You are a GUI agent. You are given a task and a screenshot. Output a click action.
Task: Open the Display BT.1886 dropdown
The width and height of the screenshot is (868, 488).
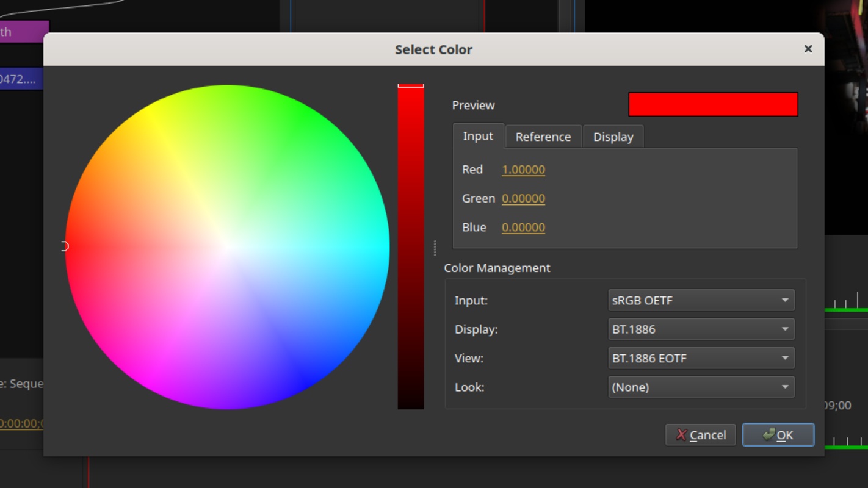[701, 329]
